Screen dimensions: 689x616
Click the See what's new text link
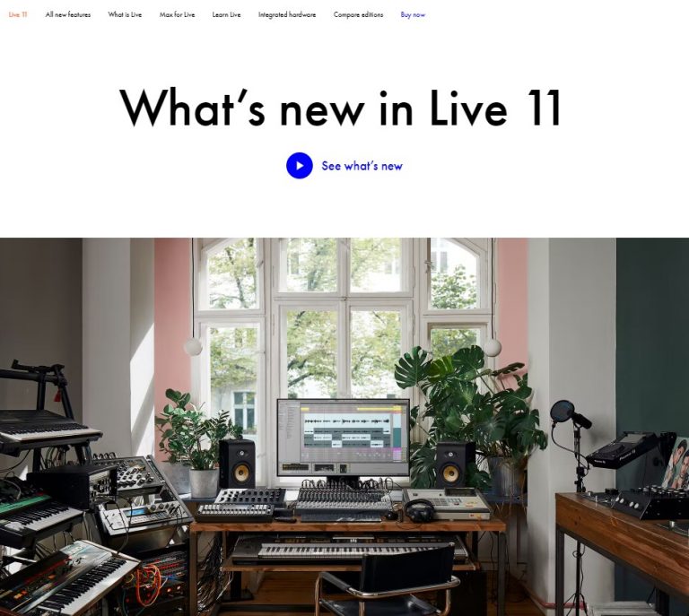pos(362,166)
